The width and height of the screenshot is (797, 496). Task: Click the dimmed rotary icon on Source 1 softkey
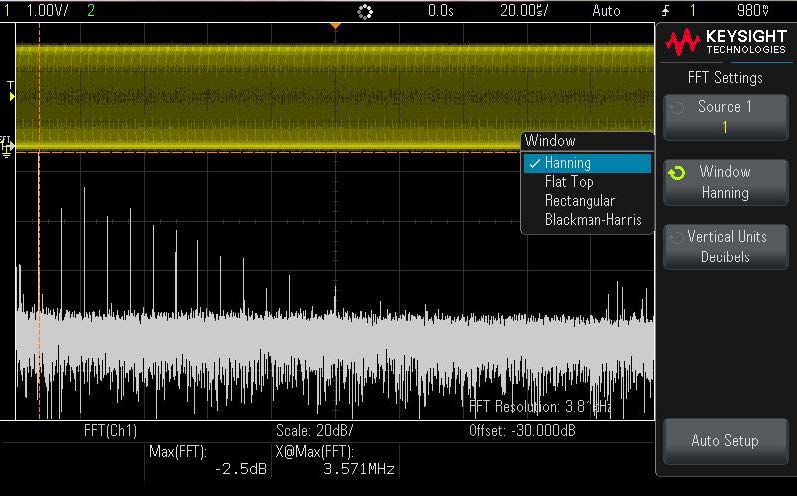(677, 108)
